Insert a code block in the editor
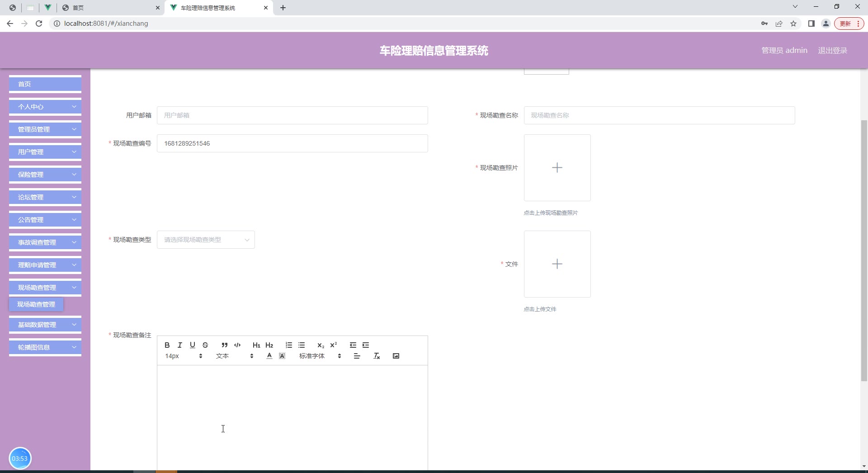Image resolution: width=868 pixels, height=473 pixels. click(x=237, y=345)
